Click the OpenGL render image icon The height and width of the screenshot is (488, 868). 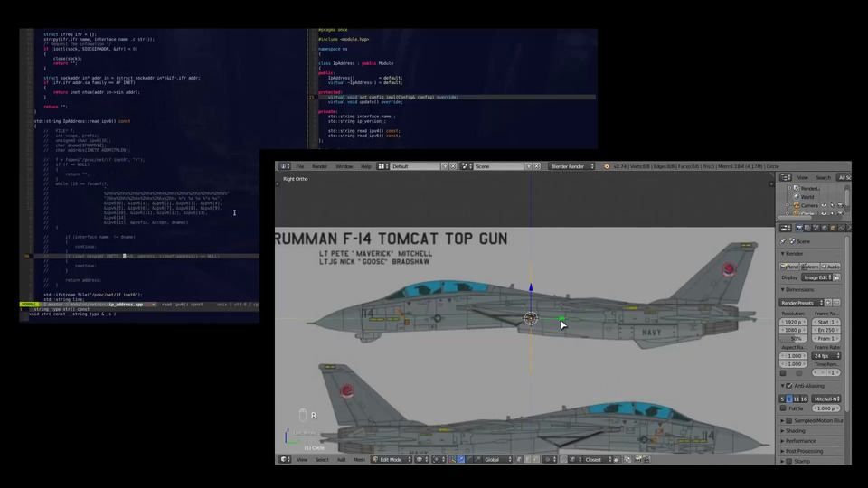pos(637,459)
